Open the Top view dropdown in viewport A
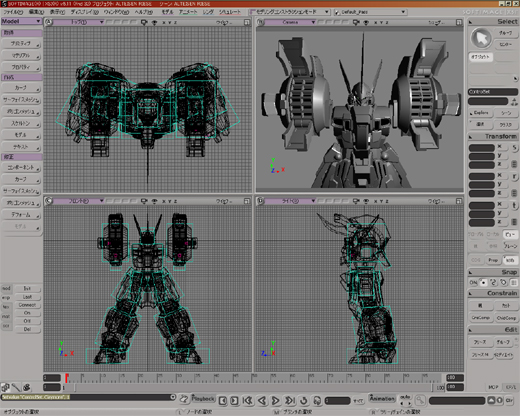The image size is (520, 416). pos(79,22)
